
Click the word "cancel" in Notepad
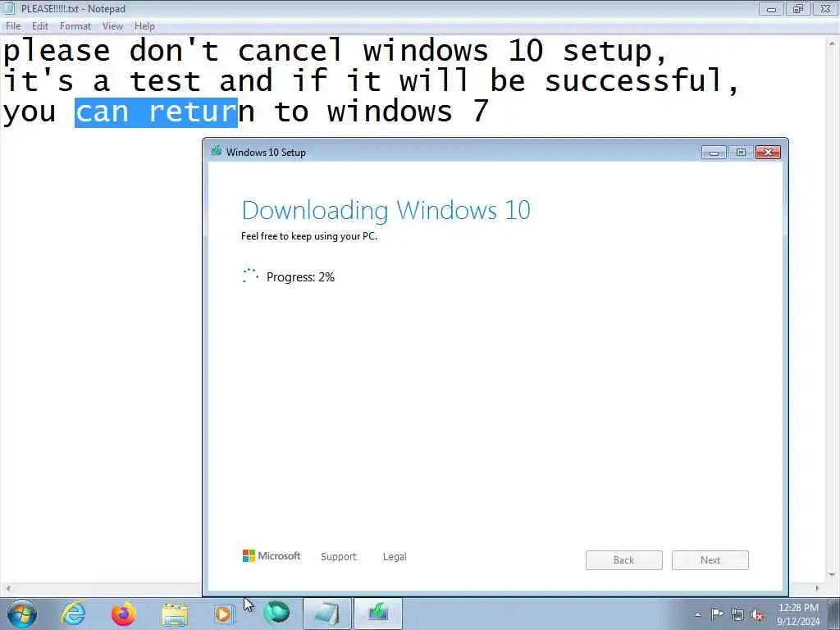[290, 51]
